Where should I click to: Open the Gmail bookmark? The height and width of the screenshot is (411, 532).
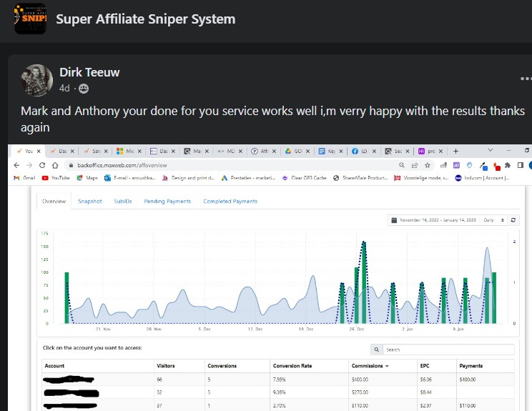pos(24,178)
